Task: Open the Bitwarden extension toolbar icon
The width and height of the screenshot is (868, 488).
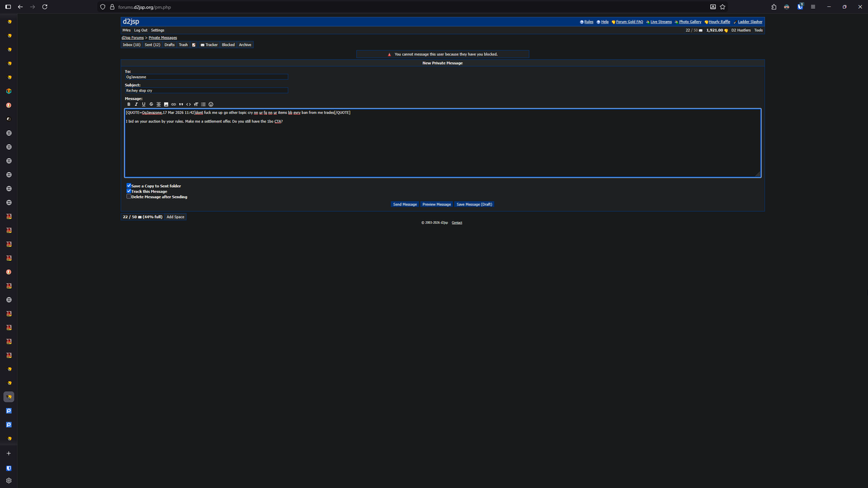Action: click(800, 6)
